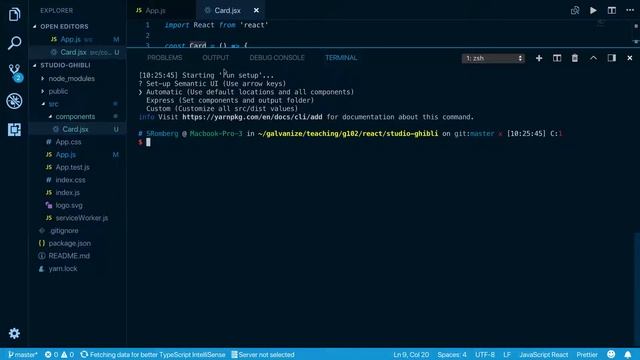Screen dimensions: 640x360
Task: Select Card.jsx in components folder
Action: [x=75, y=129]
